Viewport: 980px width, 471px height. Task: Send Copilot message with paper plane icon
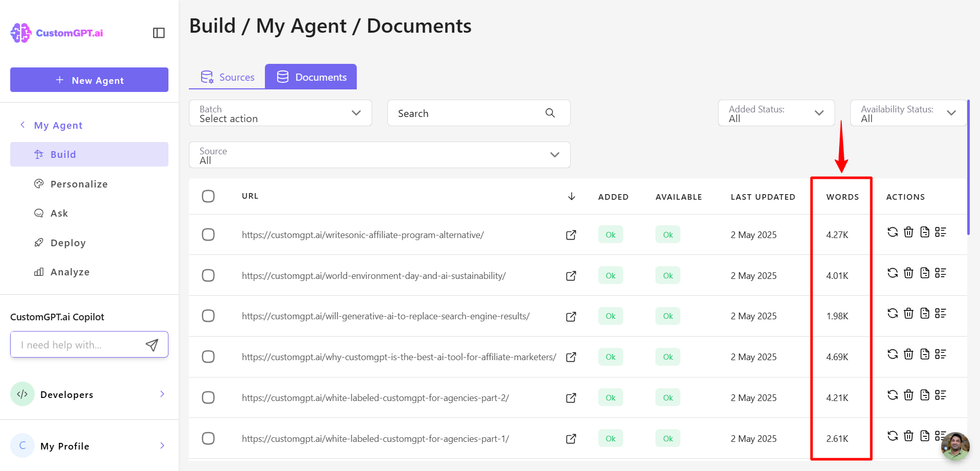tap(152, 345)
